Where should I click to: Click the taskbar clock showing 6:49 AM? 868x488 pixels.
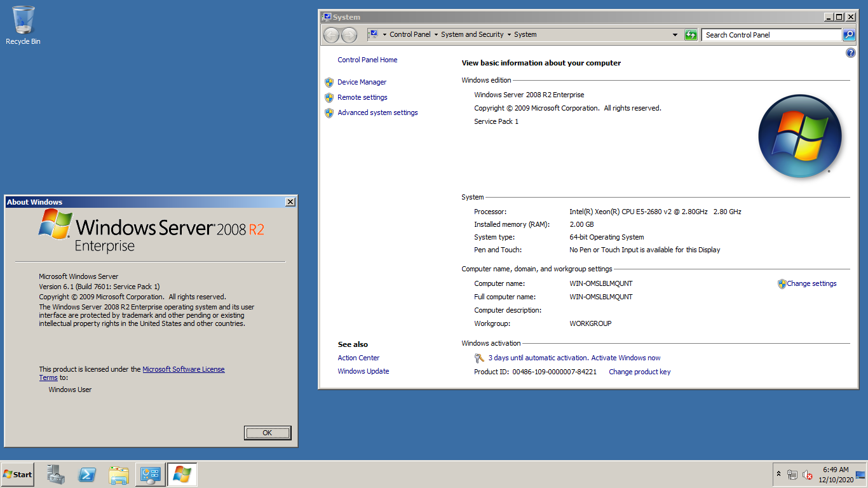point(836,475)
